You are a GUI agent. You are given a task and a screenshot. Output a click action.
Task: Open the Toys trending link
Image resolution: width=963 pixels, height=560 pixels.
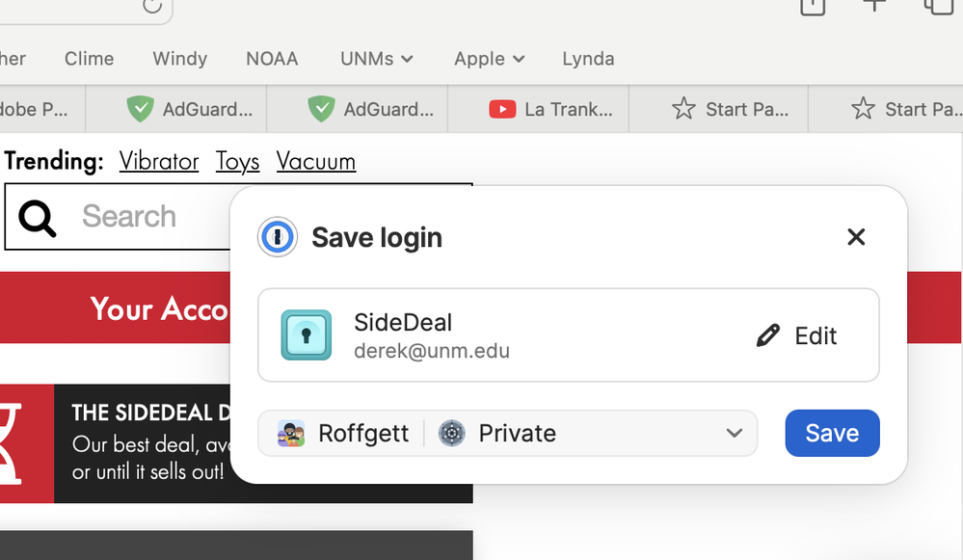pos(237,161)
